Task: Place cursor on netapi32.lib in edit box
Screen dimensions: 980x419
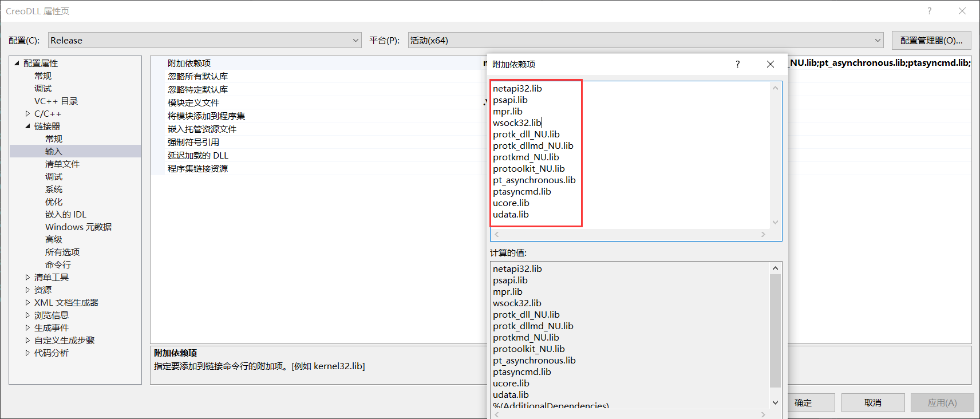Action: coord(517,88)
